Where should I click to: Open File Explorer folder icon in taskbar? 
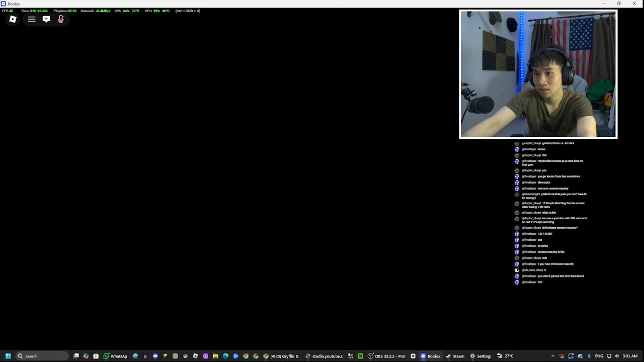click(215, 356)
